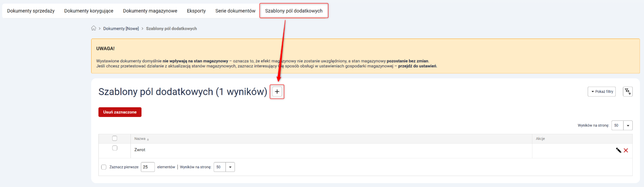The height and width of the screenshot is (187, 644).
Task: Open top Wyników na stronę dropdown
Action: click(x=627, y=125)
